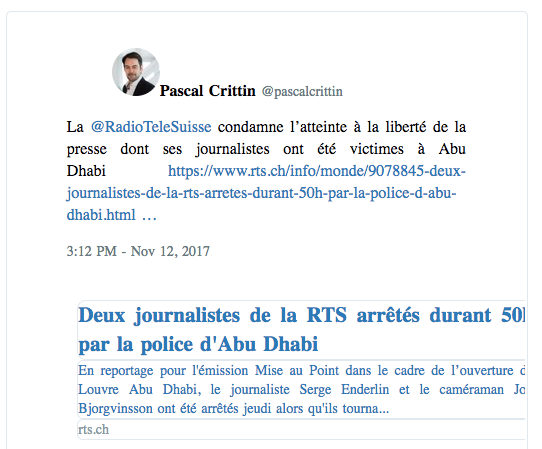
Task: Follow the dhabi.html link ending
Action: [x=101, y=215]
